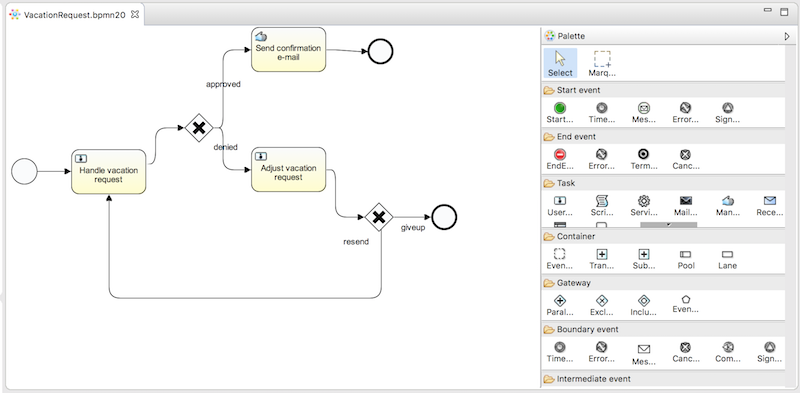Select the User task palette icon
The width and height of the screenshot is (800, 393).
(560, 205)
